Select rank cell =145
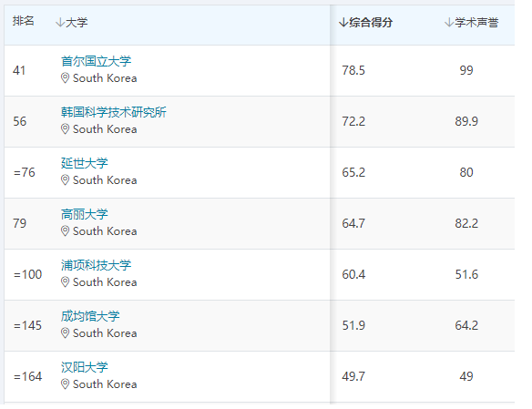This screenshot has width=532, height=409. [x=27, y=325]
